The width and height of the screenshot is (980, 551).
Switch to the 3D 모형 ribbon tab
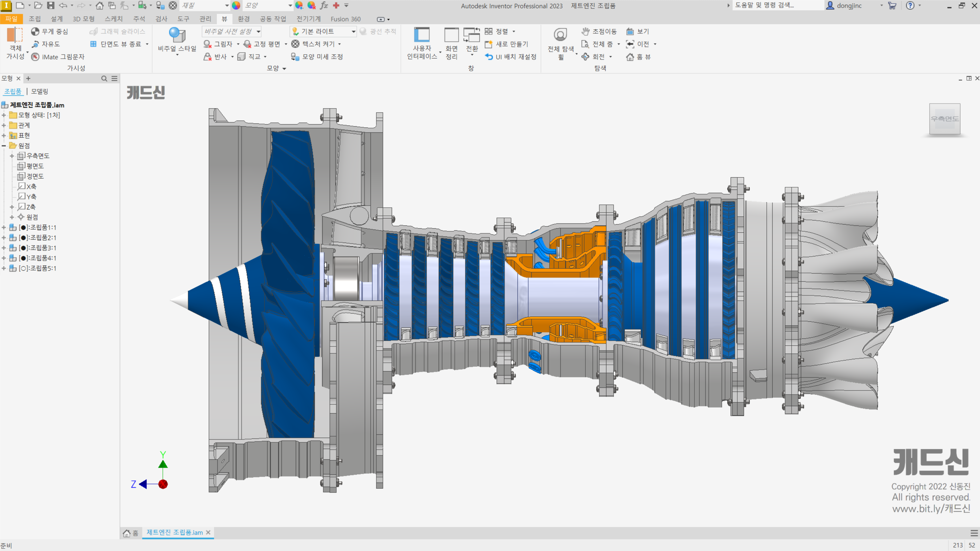click(83, 19)
